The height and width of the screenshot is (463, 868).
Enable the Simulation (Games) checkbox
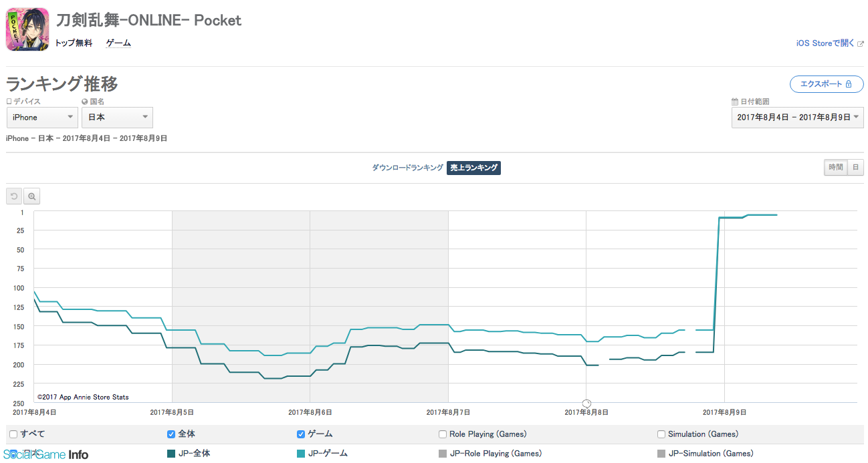(x=661, y=434)
